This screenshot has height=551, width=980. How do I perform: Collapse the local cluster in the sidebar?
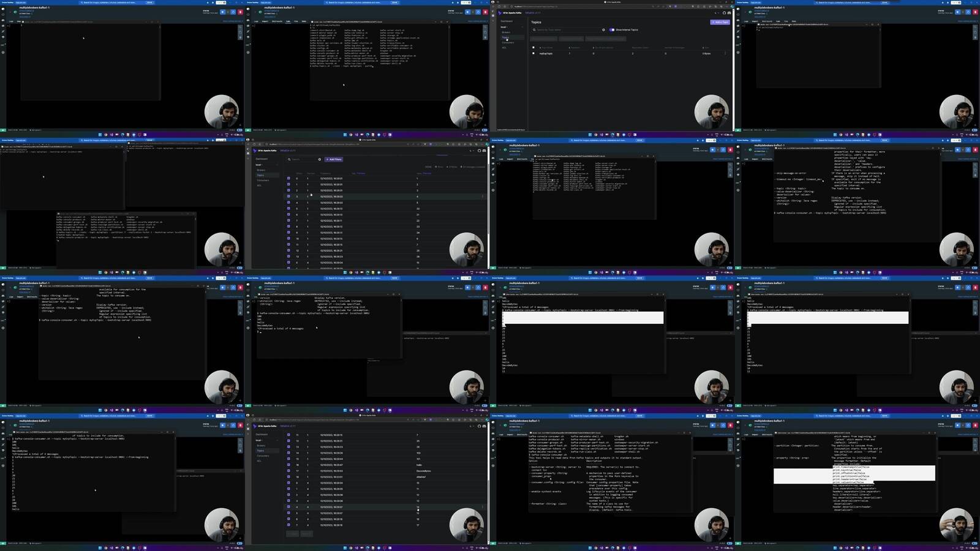click(x=522, y=27)
